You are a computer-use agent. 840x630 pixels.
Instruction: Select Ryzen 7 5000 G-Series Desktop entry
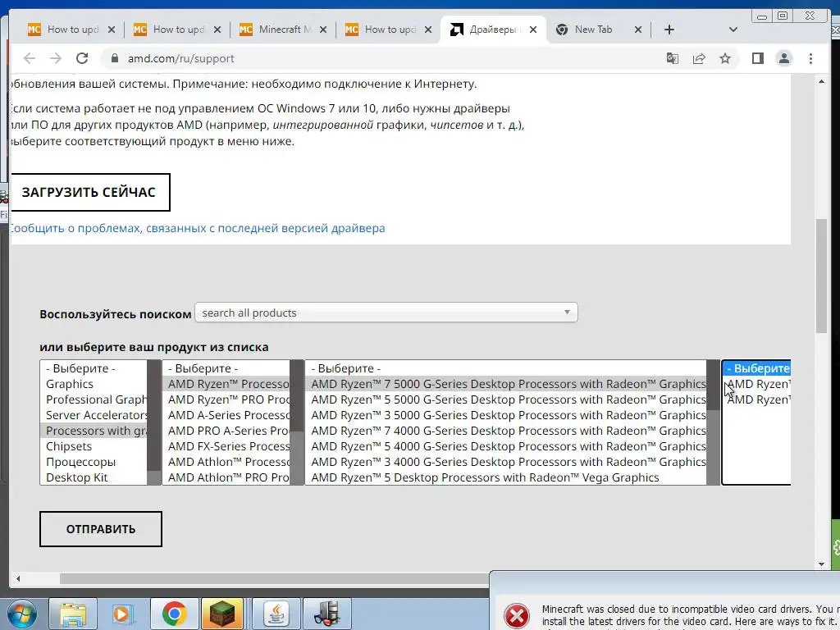(506, 384)
